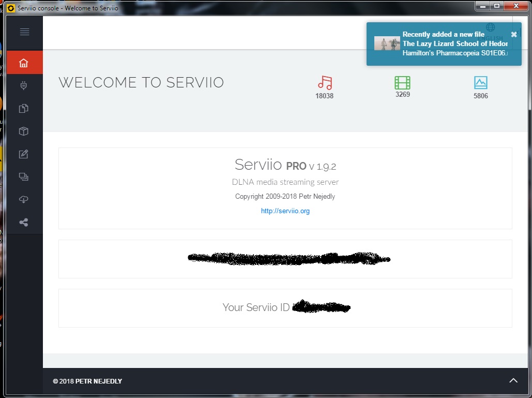
Task: Click the box cube icon in sidebar
Action: click(23, 131)
